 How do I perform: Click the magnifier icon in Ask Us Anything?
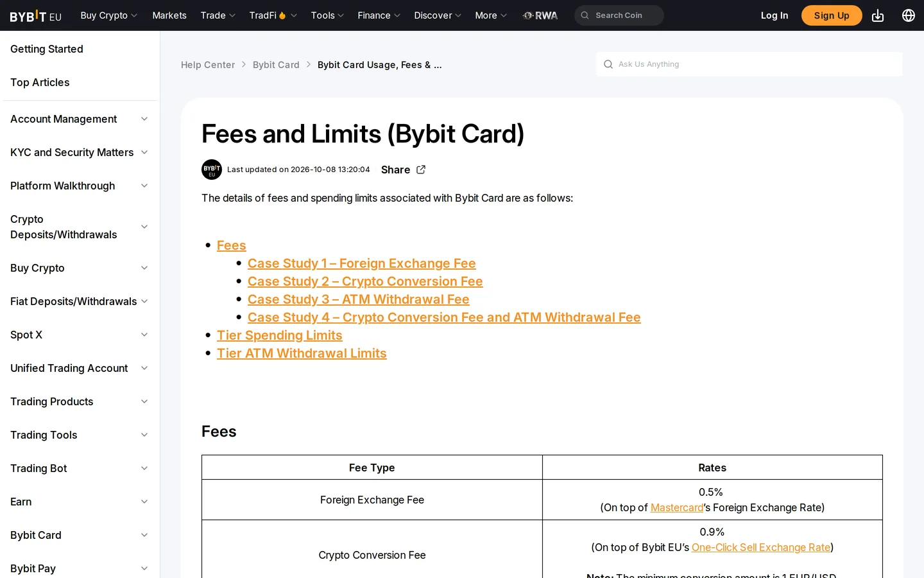(608, 64)
